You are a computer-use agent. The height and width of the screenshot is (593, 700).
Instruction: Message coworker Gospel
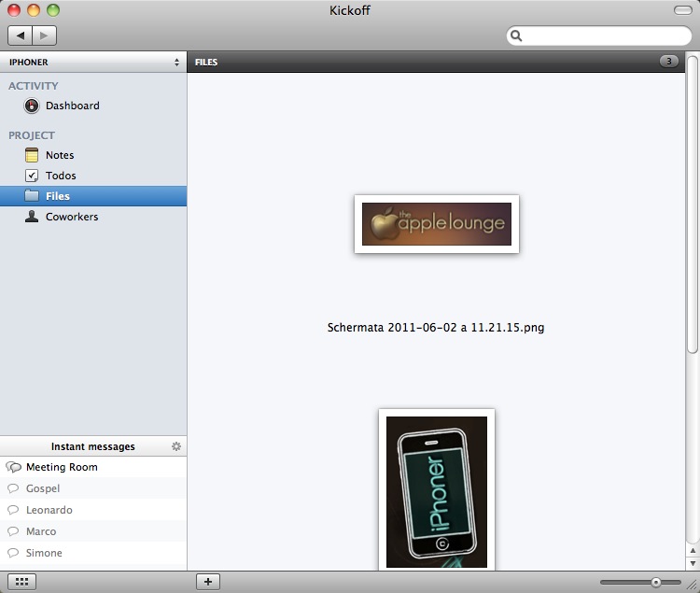pyautogui.click(x=93, y=488)
